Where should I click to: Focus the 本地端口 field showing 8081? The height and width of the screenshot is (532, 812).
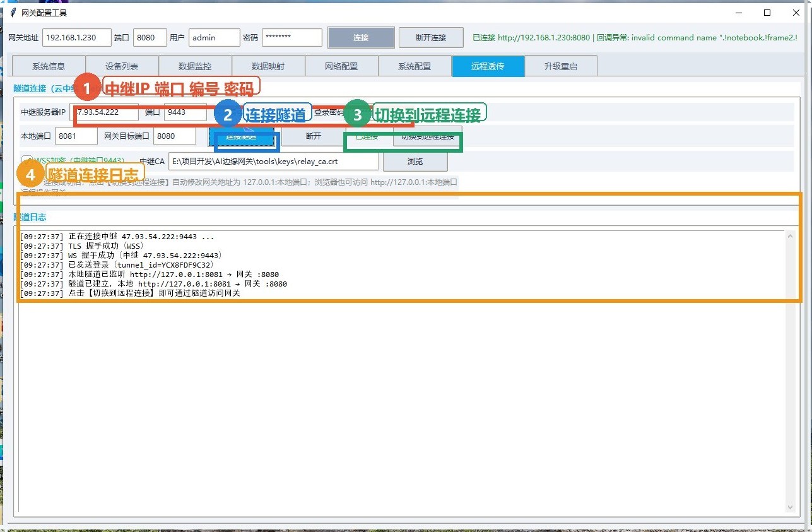[x=76, y=136]
